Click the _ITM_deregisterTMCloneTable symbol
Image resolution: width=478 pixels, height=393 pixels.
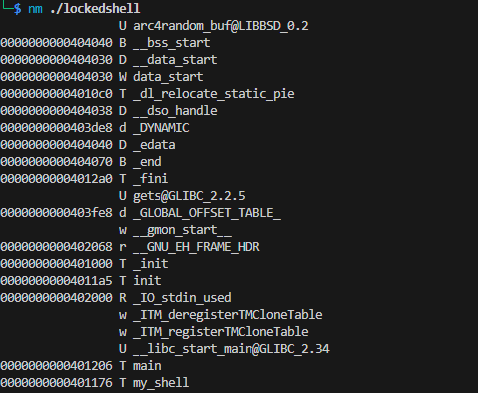point(228,314)
